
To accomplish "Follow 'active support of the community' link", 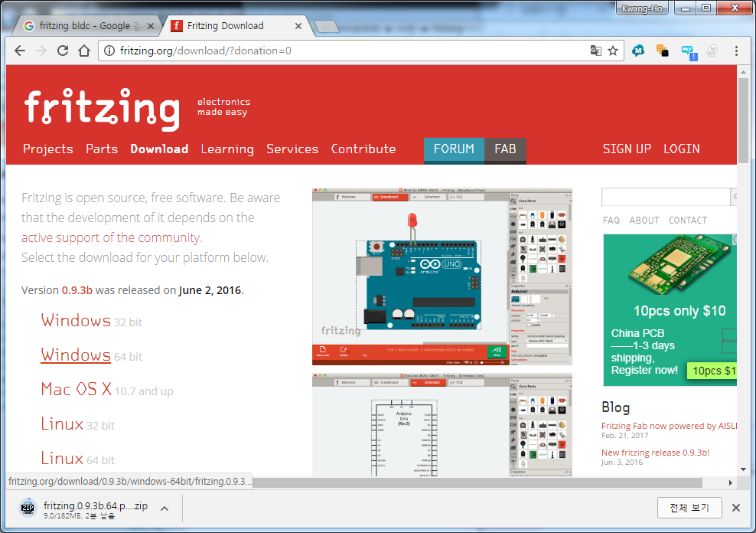I will click(112, 238).
